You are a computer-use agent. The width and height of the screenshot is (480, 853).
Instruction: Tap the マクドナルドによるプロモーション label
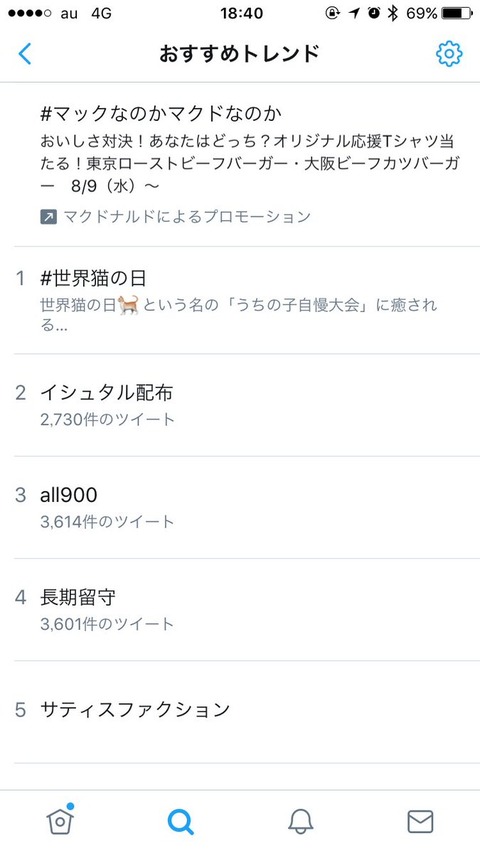point(187,217)
